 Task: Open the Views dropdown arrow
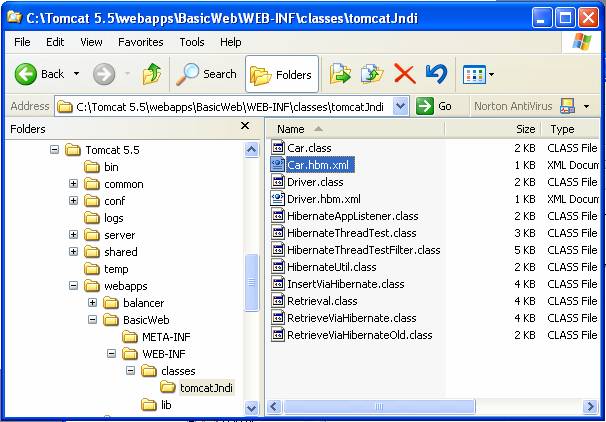[x=491, y=74]
